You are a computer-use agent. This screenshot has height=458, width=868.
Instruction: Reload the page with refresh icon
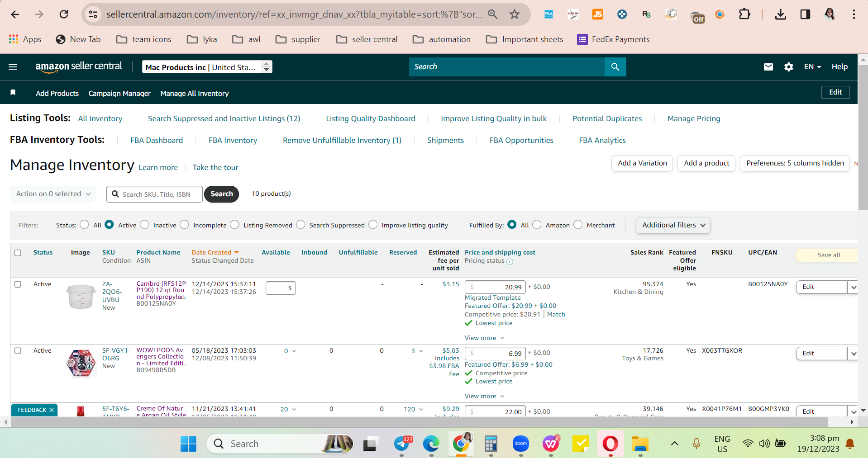point(64,14)
